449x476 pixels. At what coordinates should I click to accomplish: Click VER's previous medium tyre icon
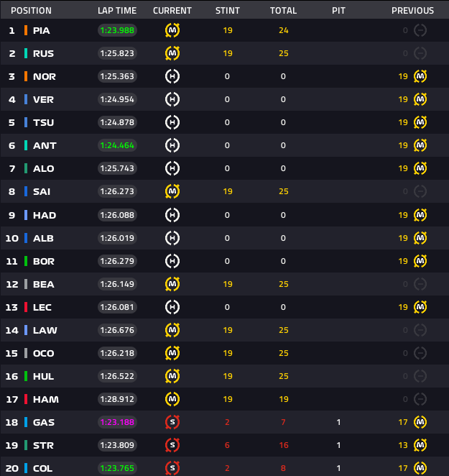coord(420,99)
